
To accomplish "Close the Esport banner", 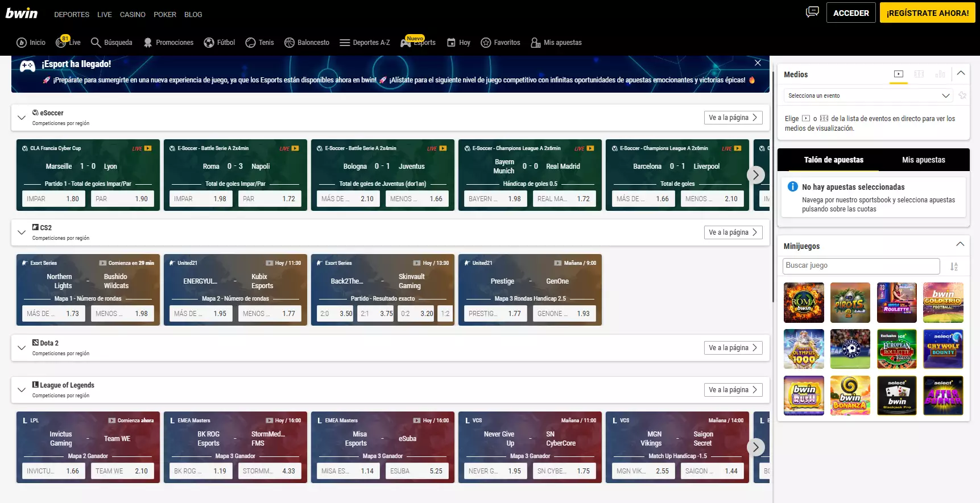I will (758, 63).
